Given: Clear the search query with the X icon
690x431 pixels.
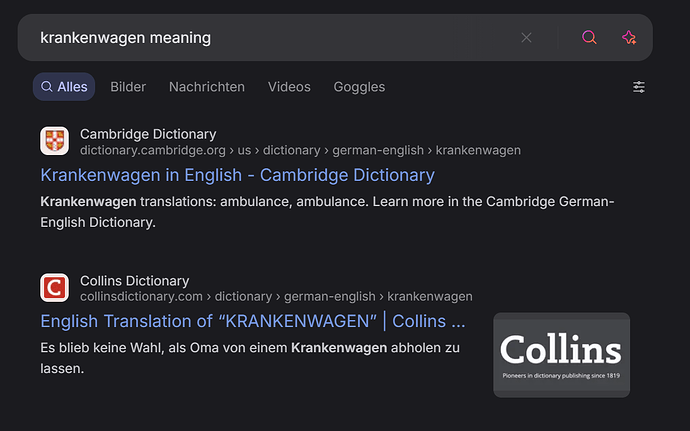Looking at the screenshot, I should point(527,38).
